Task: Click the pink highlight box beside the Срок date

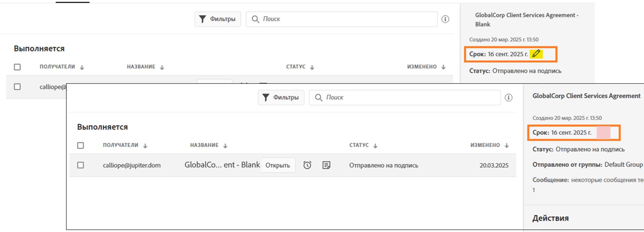Action: tap(603, 133)
